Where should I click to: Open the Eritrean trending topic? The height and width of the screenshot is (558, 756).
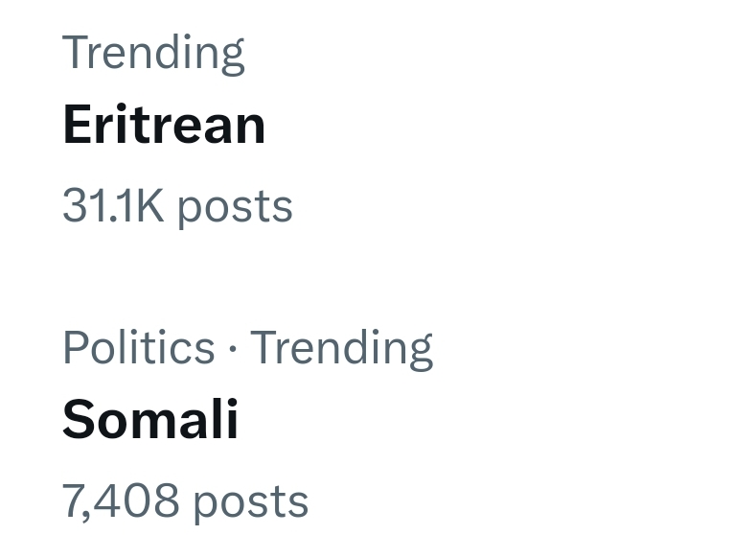point(164,126)
